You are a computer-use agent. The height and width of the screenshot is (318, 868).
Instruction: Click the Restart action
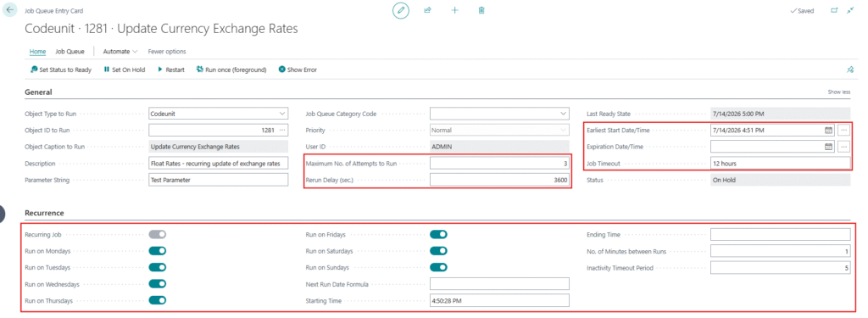click(171, 70)
